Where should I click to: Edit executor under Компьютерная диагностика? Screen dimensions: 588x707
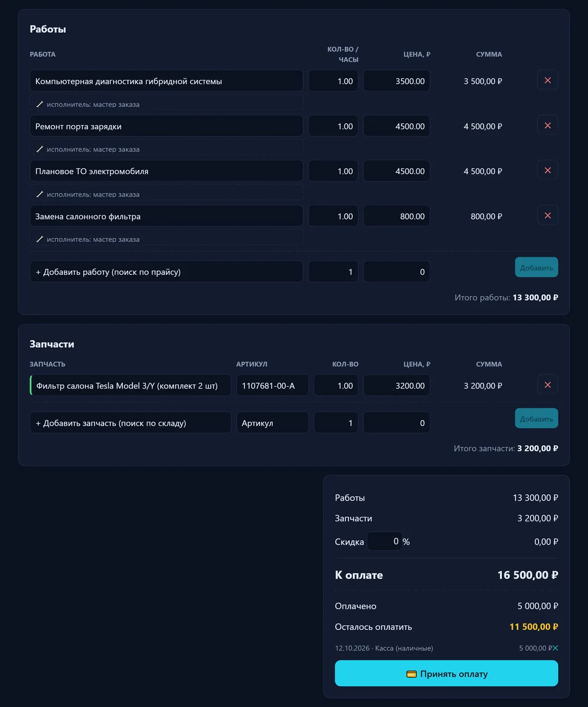(x=166, y=104)
